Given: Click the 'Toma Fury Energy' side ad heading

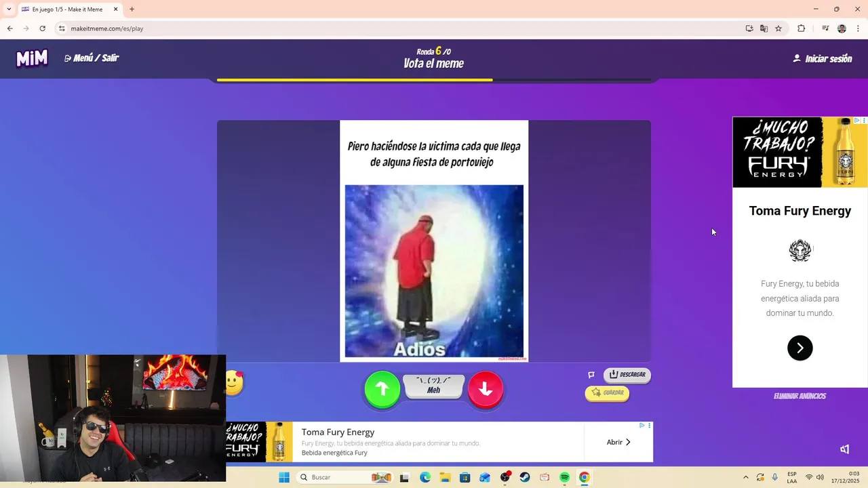Looking at the screenshot, I should 800,211.
